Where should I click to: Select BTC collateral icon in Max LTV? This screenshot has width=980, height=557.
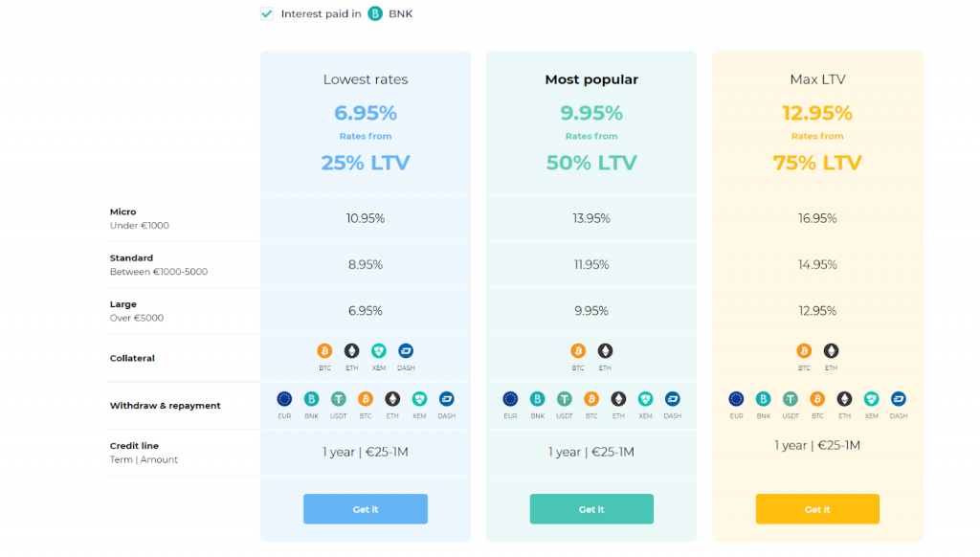coord(804,350)
